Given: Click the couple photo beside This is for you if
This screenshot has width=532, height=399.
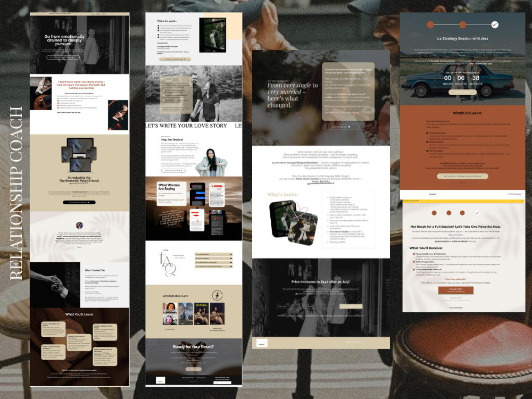Looking at the screenshot, I should click(x=213, y=35).
